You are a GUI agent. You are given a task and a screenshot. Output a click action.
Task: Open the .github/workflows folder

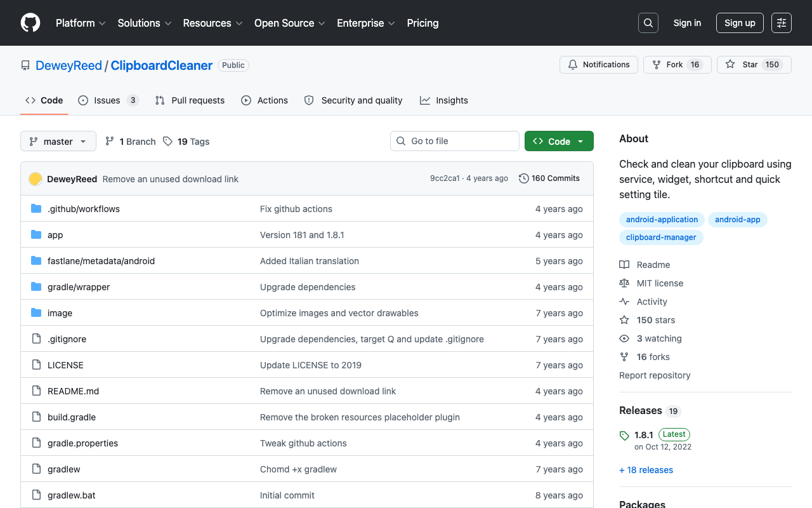pos(84,209)
